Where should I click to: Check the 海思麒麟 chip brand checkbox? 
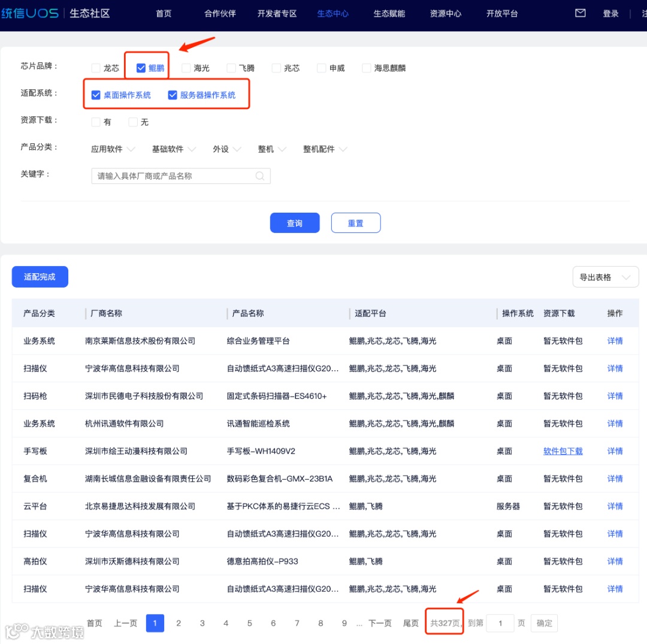pos(367,68)
